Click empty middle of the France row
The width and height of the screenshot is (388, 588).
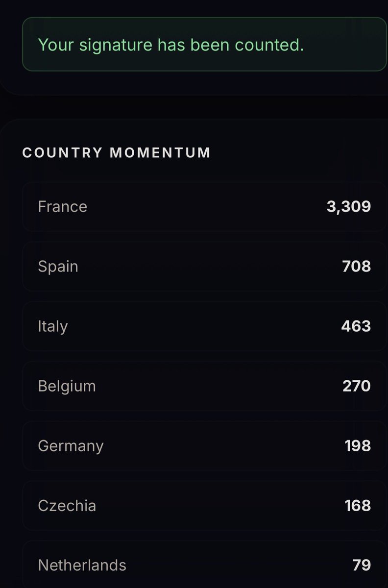205,206
